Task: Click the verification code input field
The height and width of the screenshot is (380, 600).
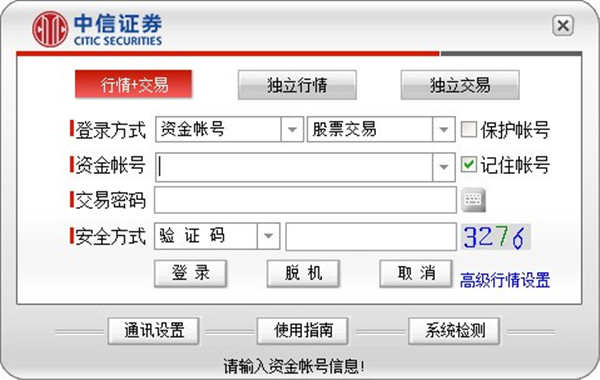Action: [x=371, y=236]
